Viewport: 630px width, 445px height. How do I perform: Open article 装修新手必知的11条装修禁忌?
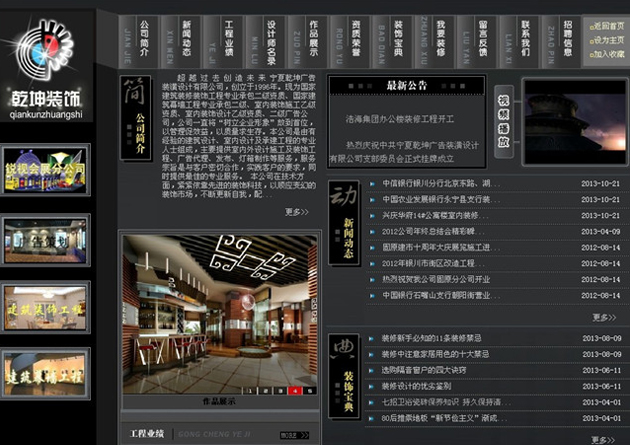433,338
